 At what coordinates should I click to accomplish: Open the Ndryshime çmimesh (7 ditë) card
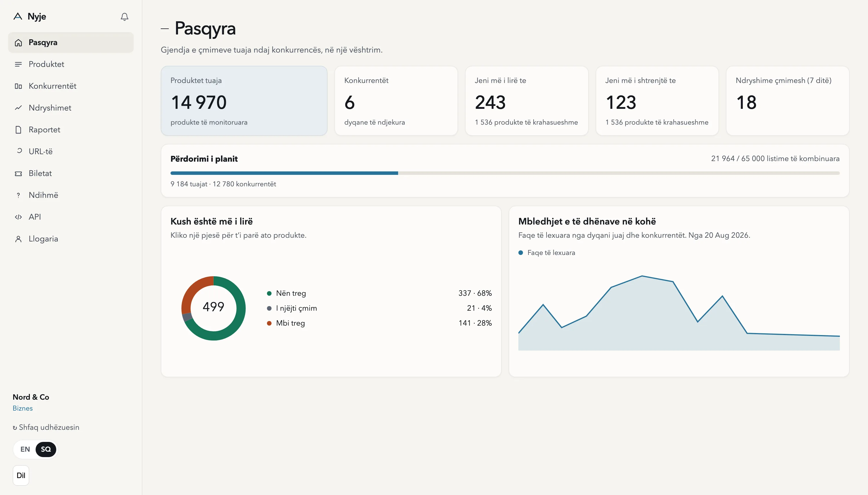[787, 100]
